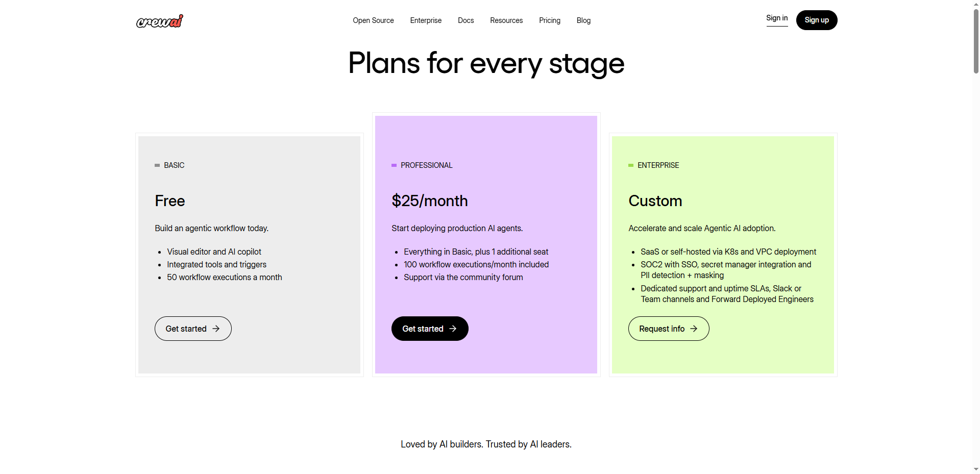This screenshot has height=474, width=980.
Task: Click the Sign in link
Action: click(x=777, y=18)
